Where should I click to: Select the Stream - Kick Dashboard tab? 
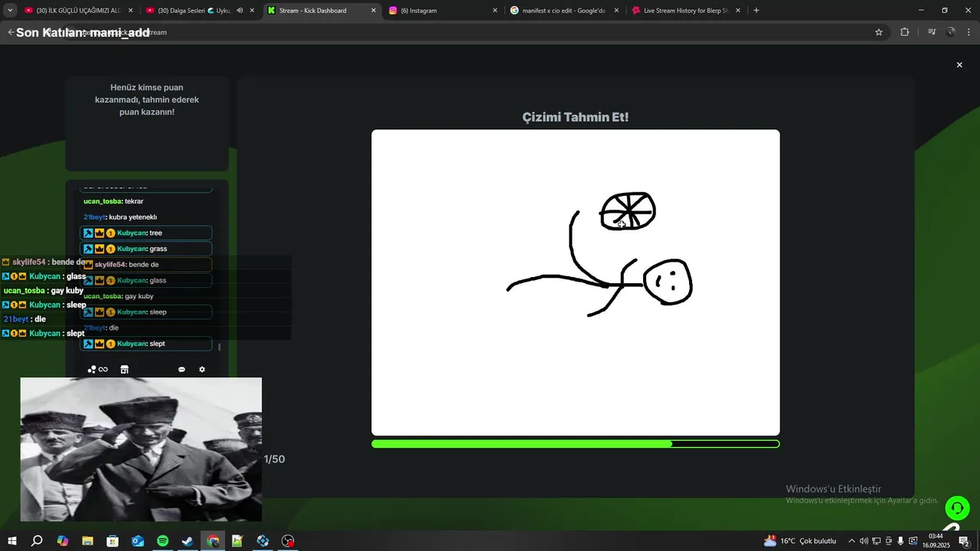point(322,11)
